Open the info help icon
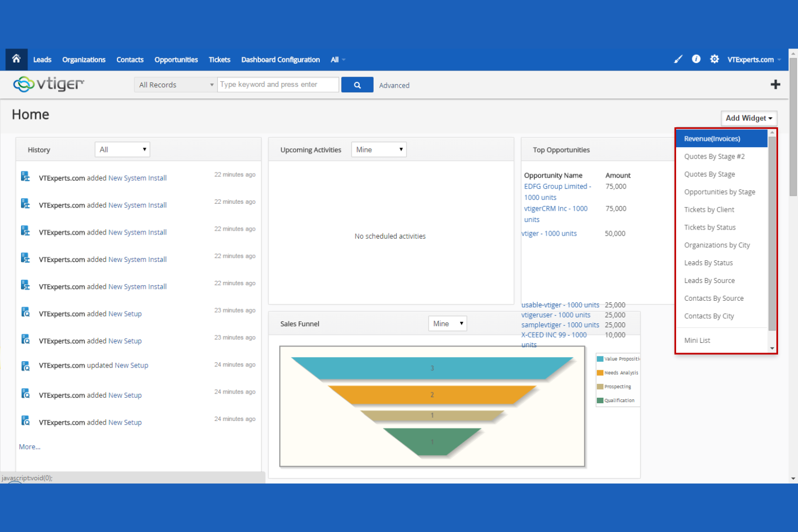Viewport: 798px width, 532px height. (696, 59)
